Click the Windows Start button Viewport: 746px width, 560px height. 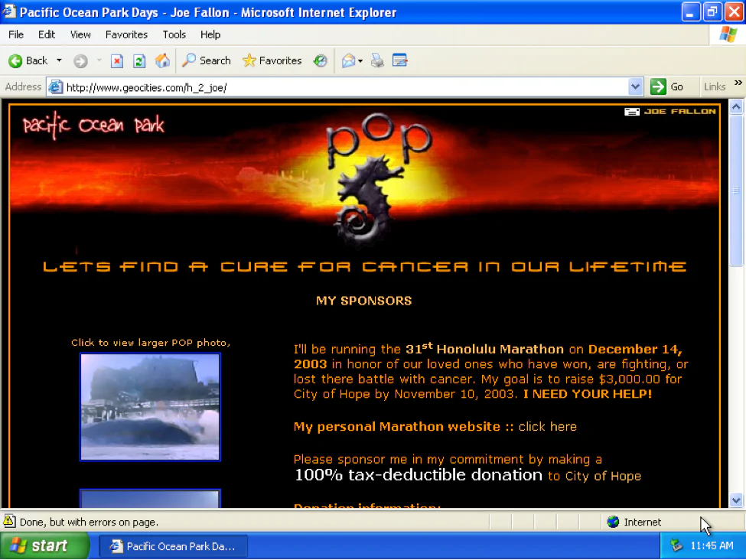pos(40,546)
